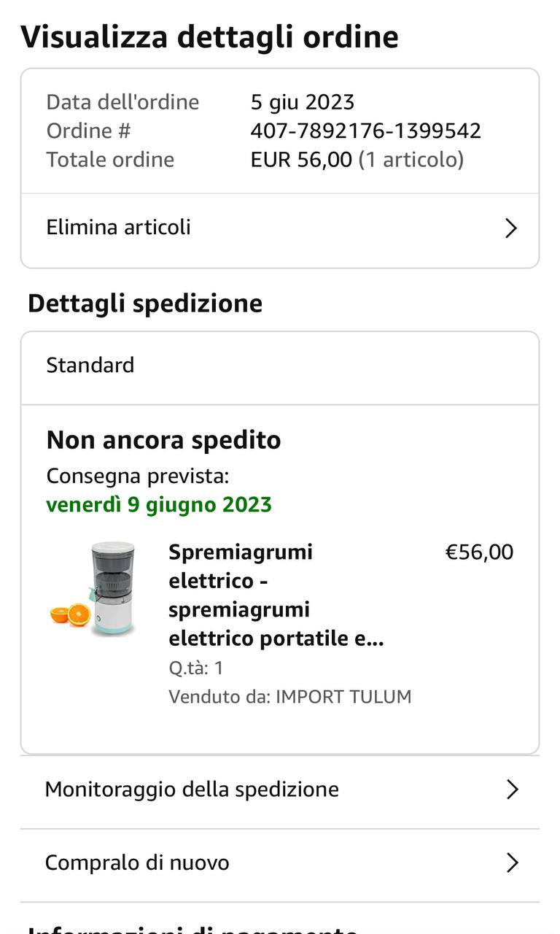Viewport: 560px width, 934px height.
Task: Click the Visualizza dettagli ordine page title
Action: 209,36
